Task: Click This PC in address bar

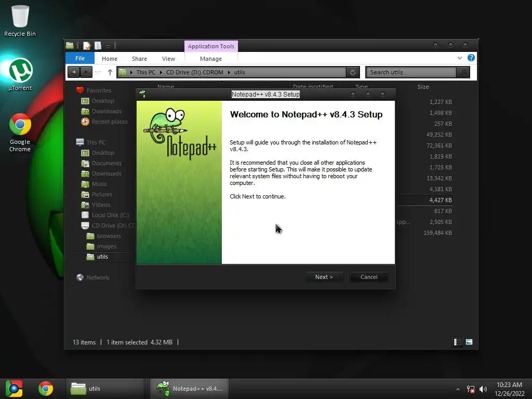Action: [x=146, y=72]
